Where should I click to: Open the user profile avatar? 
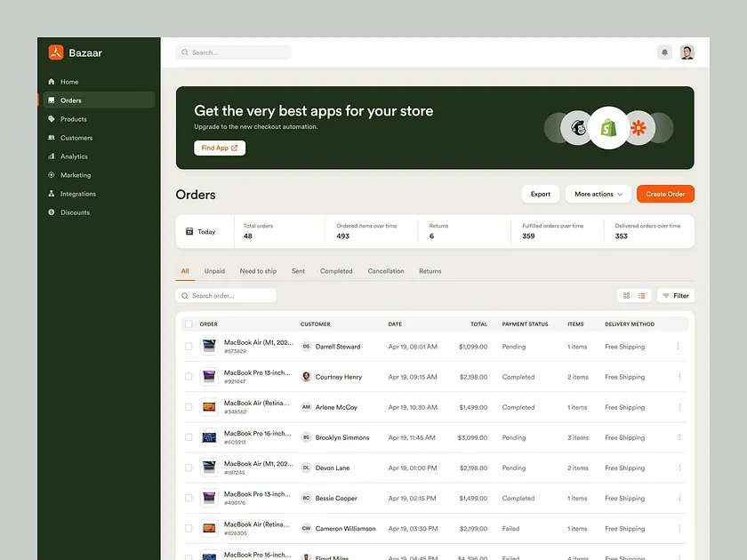687,52
